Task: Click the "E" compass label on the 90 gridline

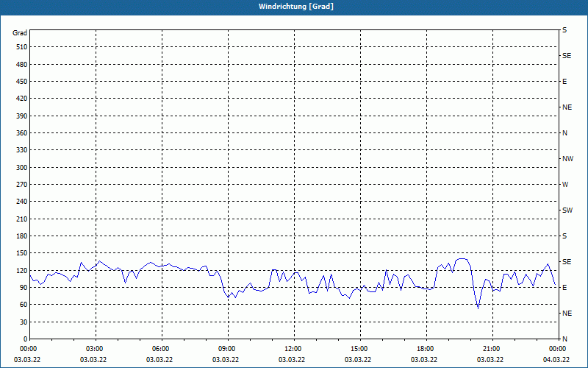Action: coord(564,288)
